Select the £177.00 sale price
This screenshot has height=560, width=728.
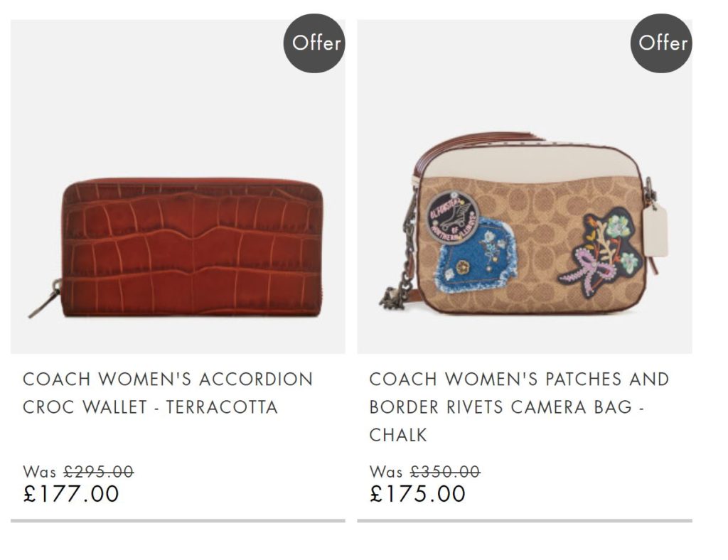(71, 493)
